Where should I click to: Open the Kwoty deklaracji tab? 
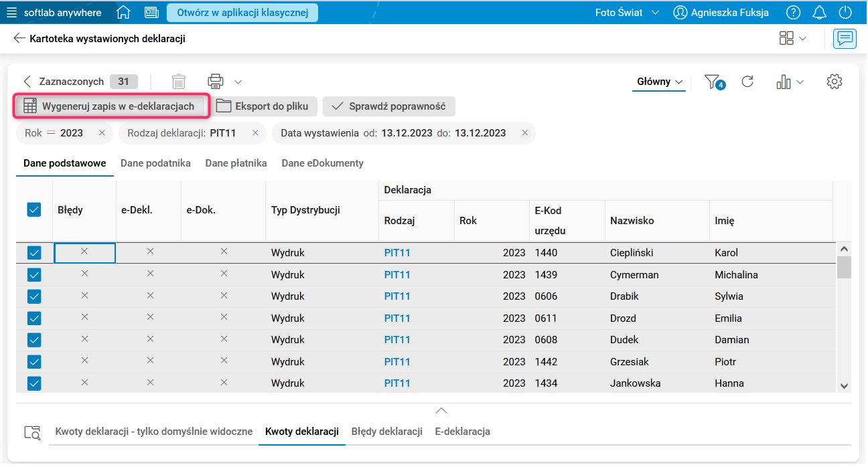coord(302,432)
